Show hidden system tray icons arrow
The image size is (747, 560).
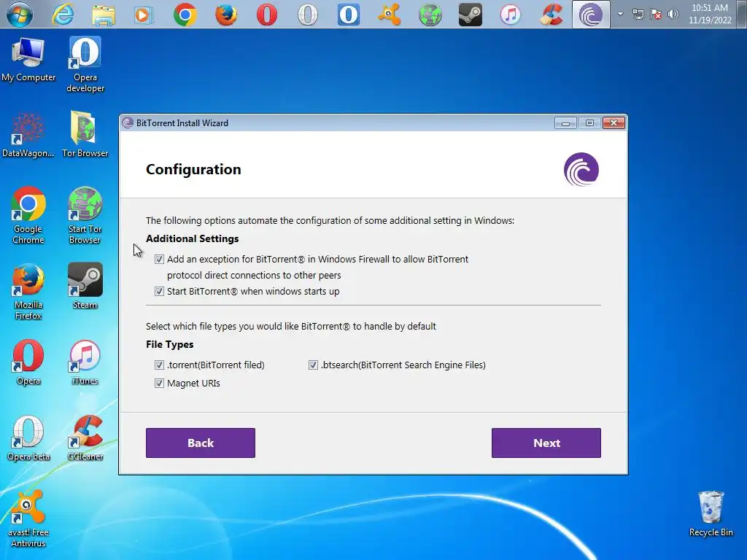[620, 15]
